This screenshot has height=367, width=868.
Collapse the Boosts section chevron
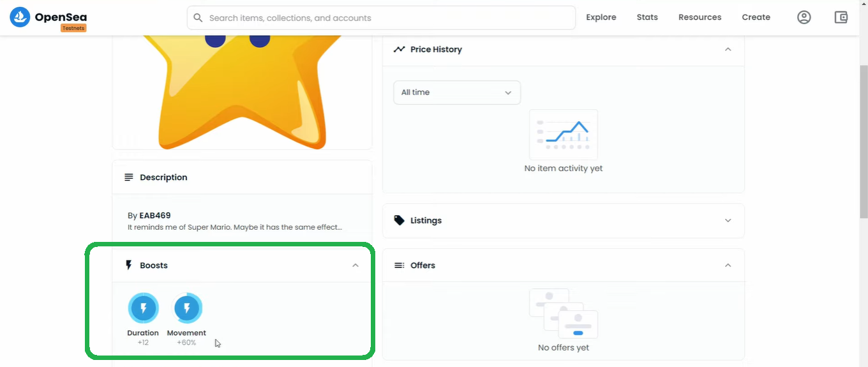click(355, 266)
